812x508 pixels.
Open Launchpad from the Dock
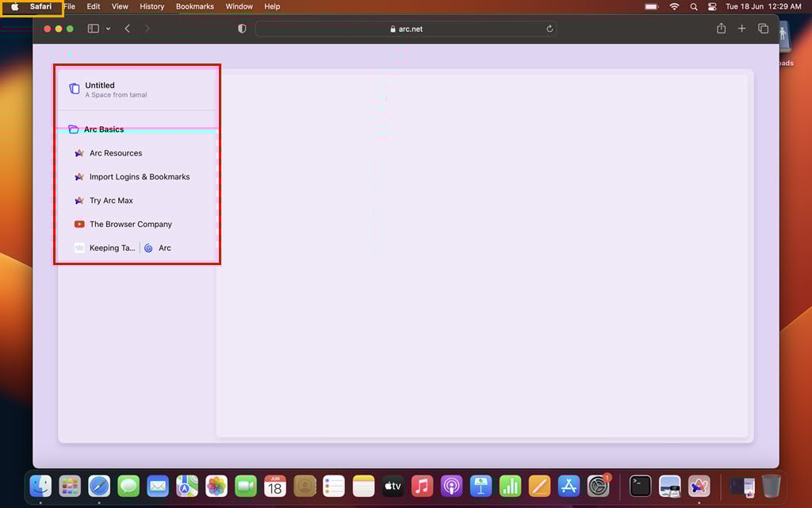[x=70, y=487]
